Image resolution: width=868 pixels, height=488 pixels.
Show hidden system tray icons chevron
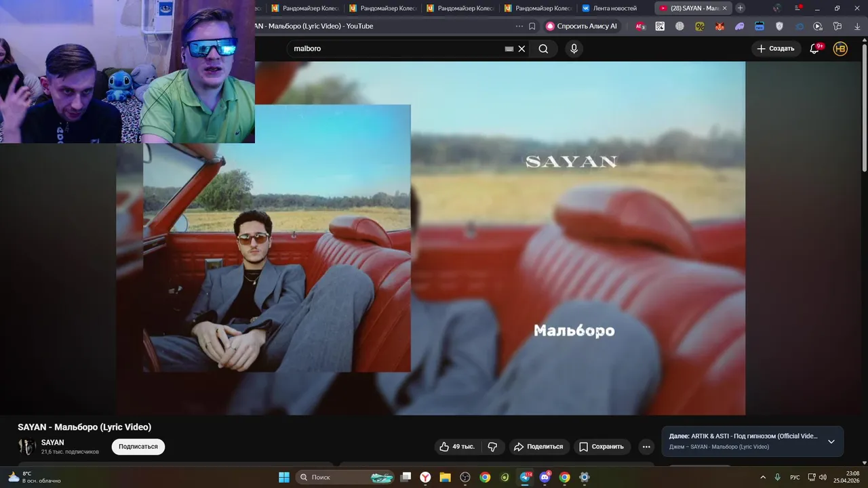coord(763,477)
